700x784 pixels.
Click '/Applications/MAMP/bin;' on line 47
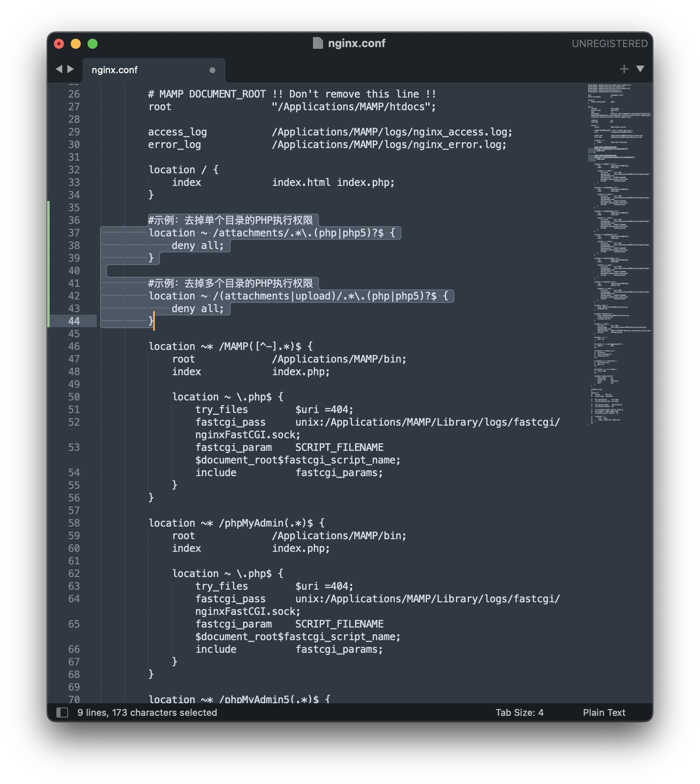pos(339,359)
